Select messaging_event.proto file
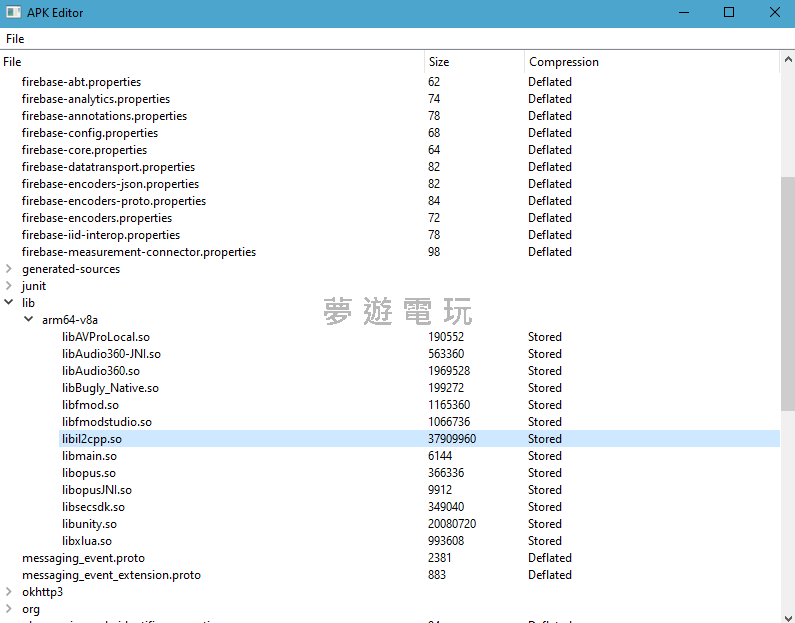 coord(83,558)
